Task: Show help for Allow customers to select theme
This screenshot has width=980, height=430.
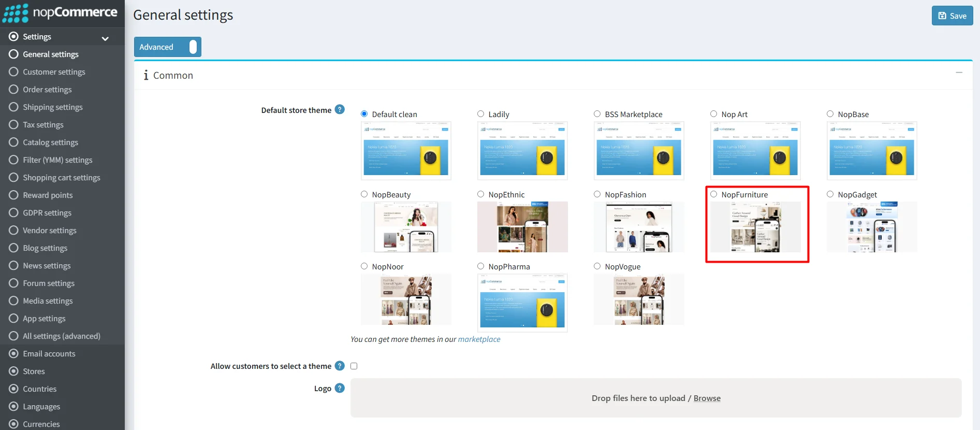Action: 340,366
